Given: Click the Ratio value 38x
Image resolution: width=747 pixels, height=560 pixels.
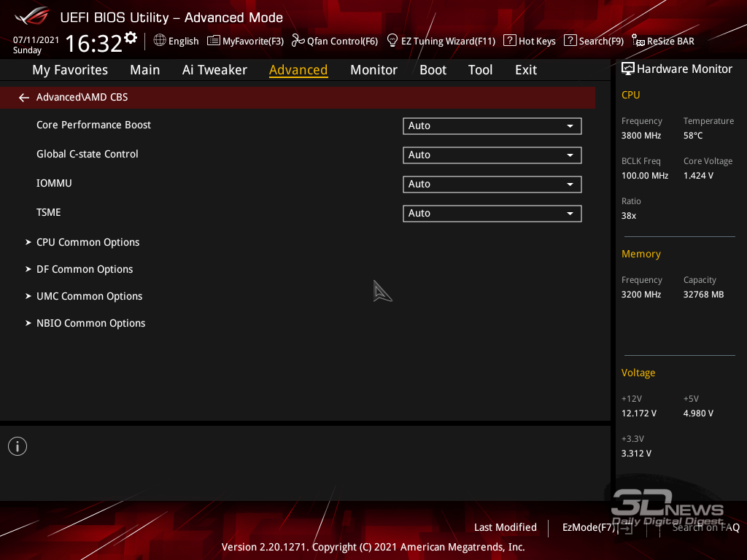Looking at the screenshot, I should [x=628, y=216].
